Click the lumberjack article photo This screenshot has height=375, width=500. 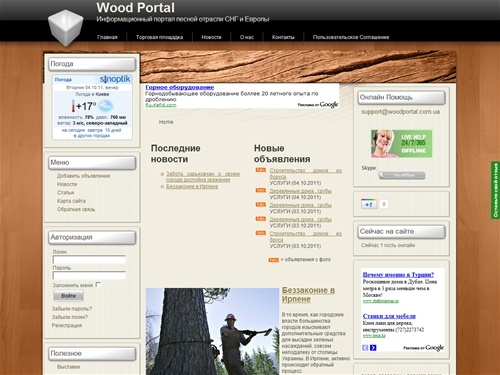212,331
